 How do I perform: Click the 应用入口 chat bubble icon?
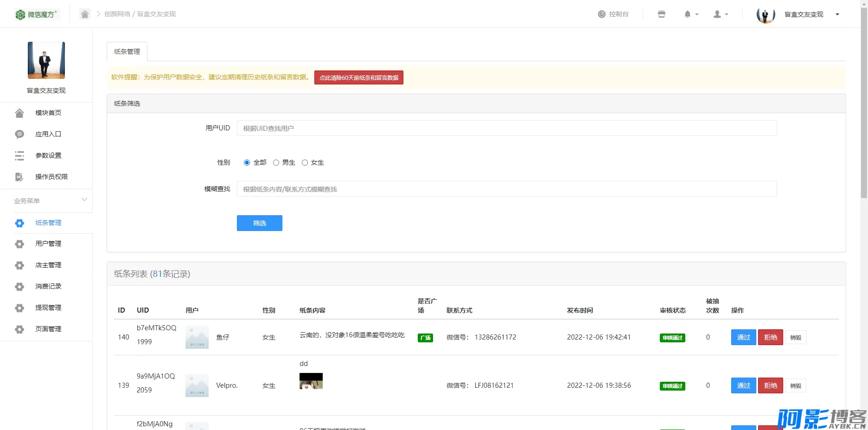(x=19, y=134)
